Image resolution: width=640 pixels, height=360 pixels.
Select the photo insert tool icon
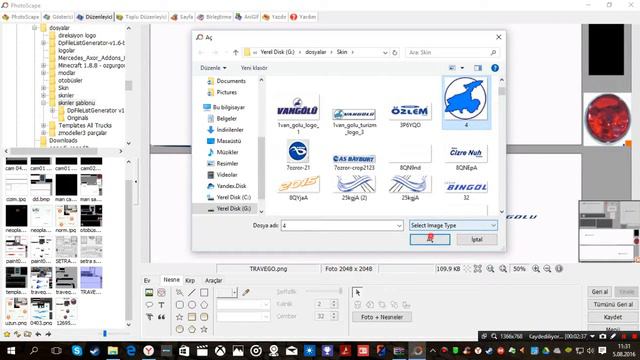[x=149, y=292]
